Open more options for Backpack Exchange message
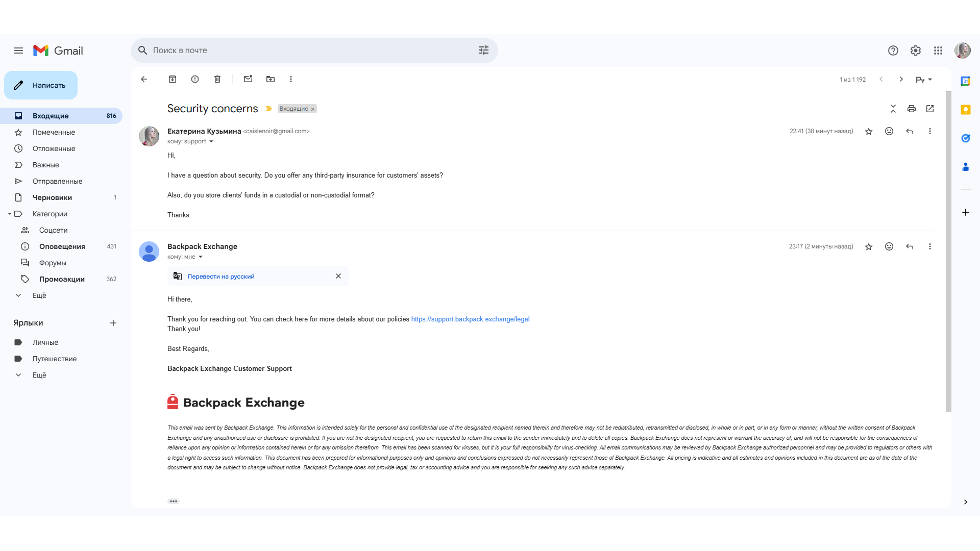980x551 pixels. pos(930,246)
